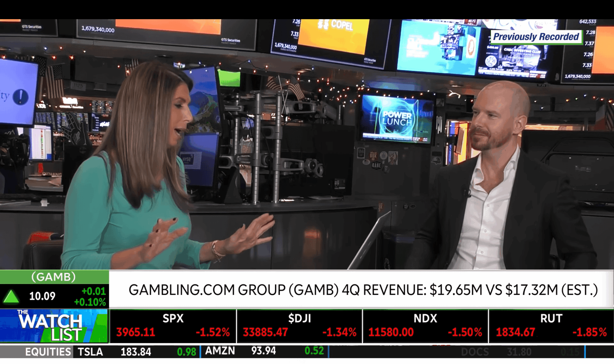Viewport: 614px width, 364px height.
Task: Select the RUT index label
Action: (551, 318)
